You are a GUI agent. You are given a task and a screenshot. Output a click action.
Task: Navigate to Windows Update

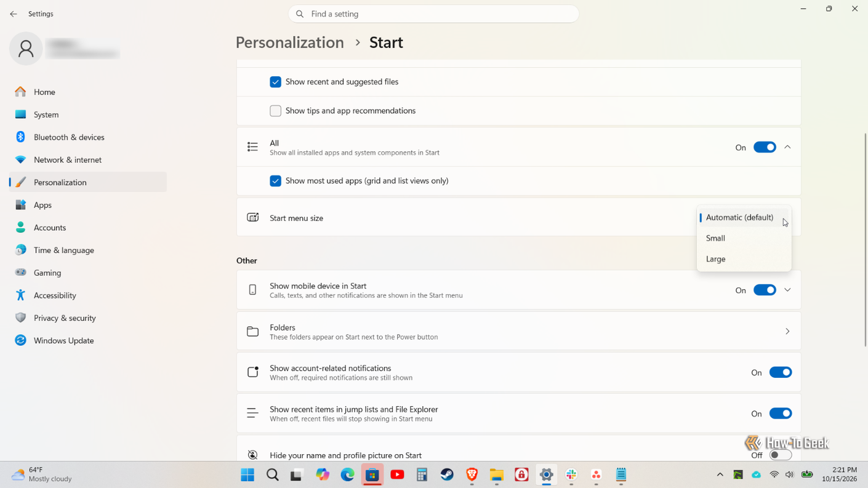click(88, 340)
